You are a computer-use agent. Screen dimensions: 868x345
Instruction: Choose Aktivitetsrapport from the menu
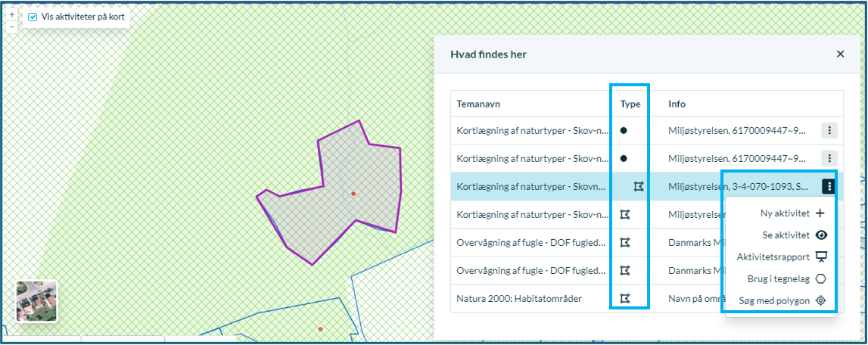point(782,257)
